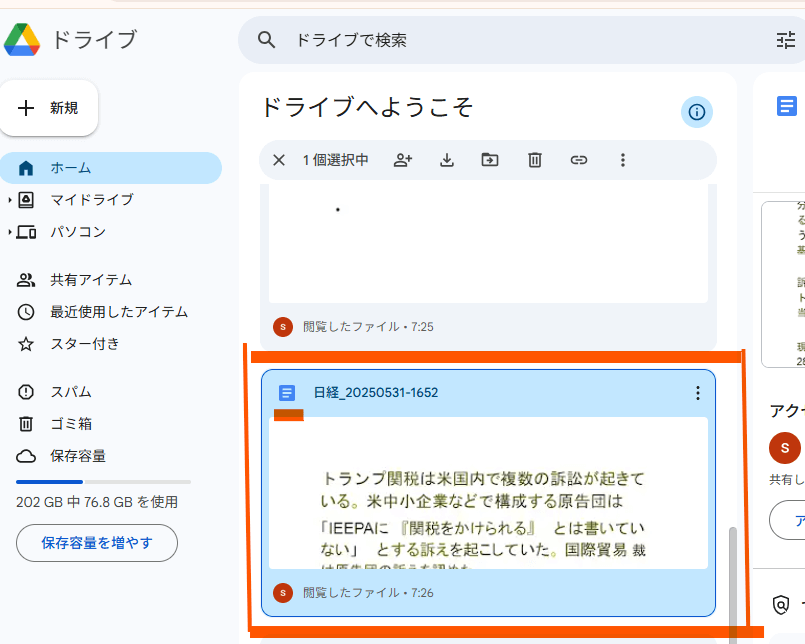Click the 202 GB 中 76.8 GB を使用 text
This screenshot has width=805, height=644.
click(x=97, y=502)
